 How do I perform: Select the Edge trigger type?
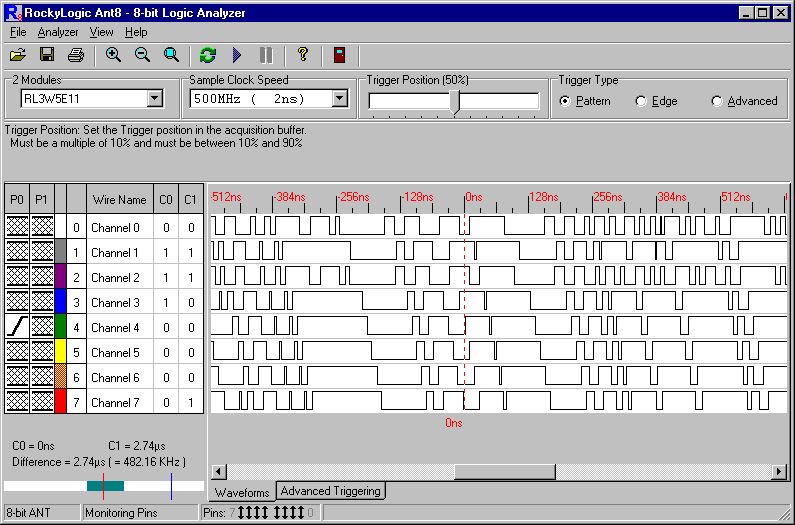tap(657, 101)
